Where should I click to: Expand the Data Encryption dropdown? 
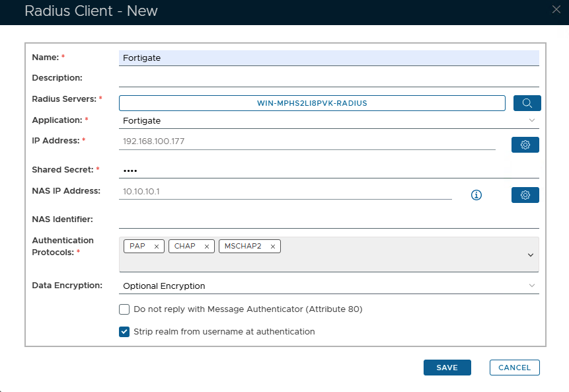pyautogui.click(x=532, y=286)
